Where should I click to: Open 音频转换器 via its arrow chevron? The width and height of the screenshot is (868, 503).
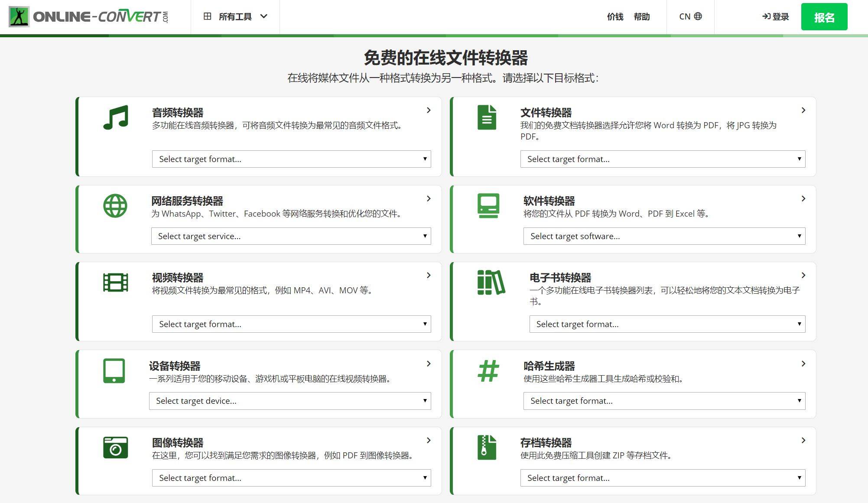(x=429, y=110)
